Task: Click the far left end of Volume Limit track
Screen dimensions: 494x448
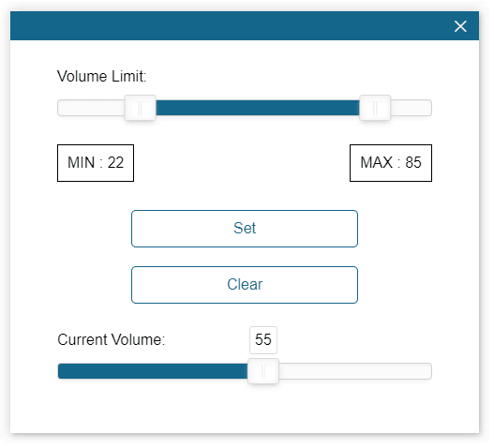Action: (x=61, y=109)
